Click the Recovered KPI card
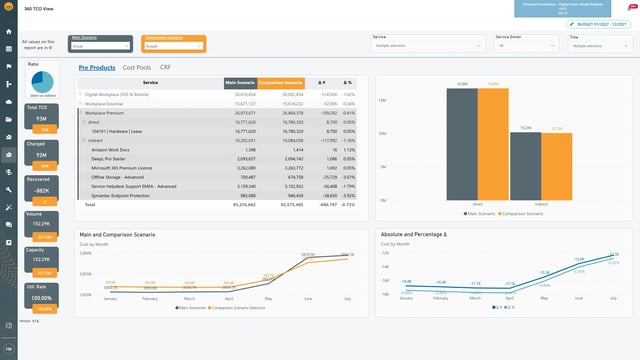 point(41,191)
